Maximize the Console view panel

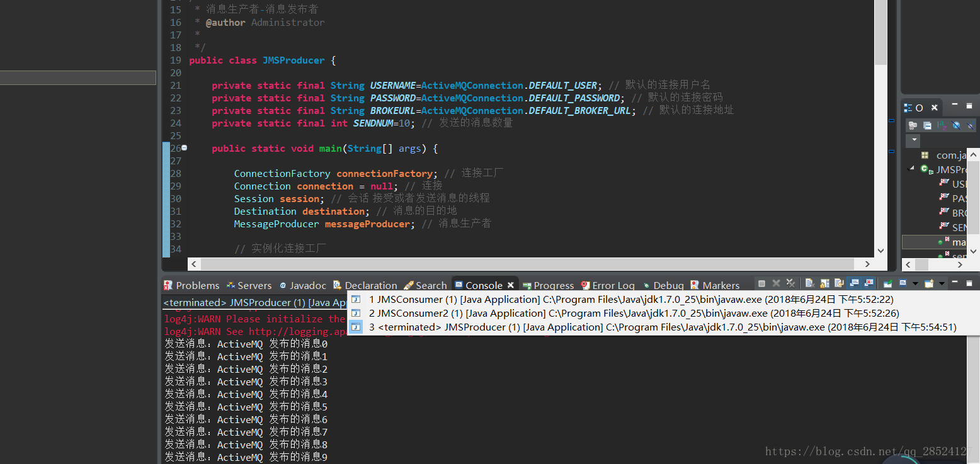[969, 283]
